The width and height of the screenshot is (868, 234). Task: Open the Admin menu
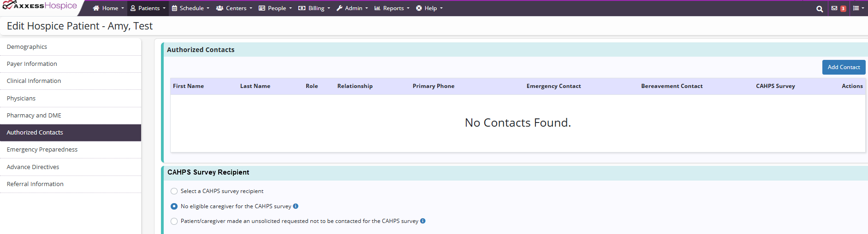pyautogui.click(x=352, y=8)
